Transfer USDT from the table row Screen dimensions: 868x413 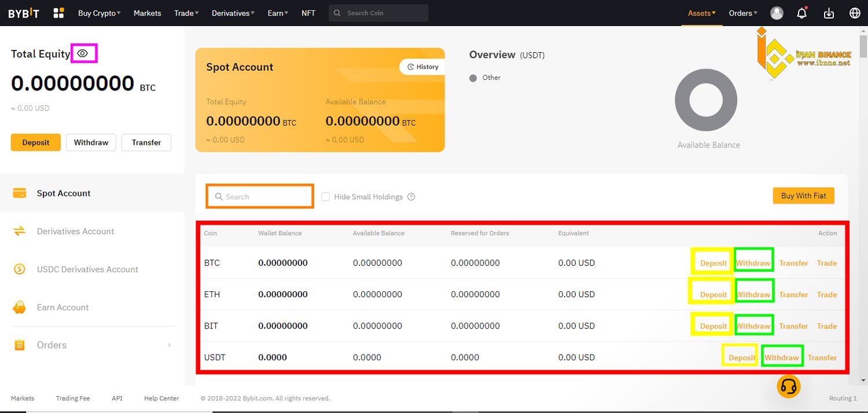pos(822,357)
